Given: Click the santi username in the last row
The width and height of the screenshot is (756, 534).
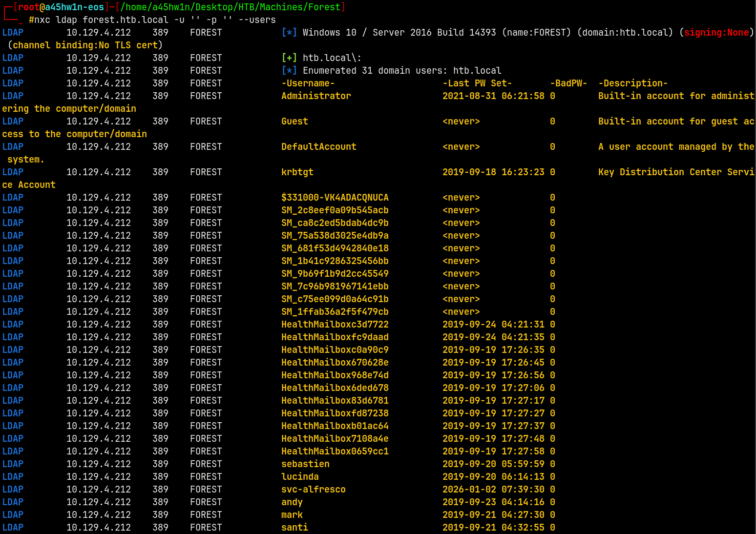Looking at the screenshot, I should 294,527.
